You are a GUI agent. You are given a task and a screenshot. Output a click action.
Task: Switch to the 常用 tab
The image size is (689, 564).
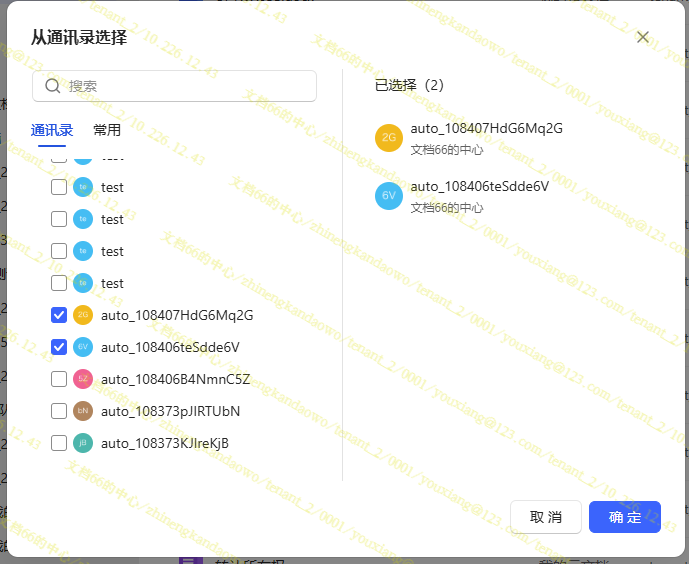[107, 130]
